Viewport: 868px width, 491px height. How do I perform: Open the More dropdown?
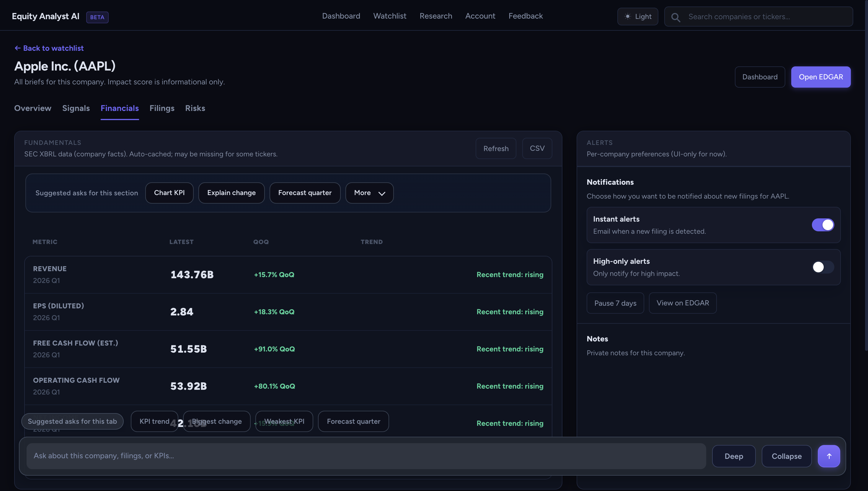point(369,193)
